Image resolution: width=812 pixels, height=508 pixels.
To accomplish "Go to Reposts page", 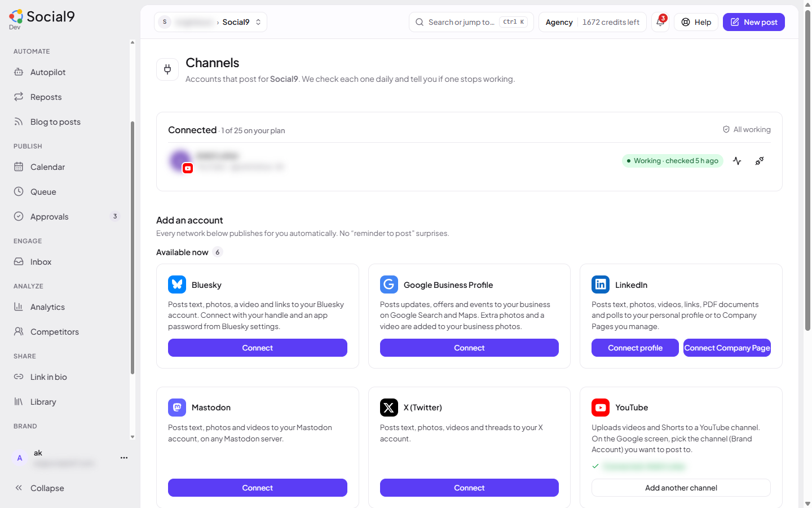I will coord(67,97).
